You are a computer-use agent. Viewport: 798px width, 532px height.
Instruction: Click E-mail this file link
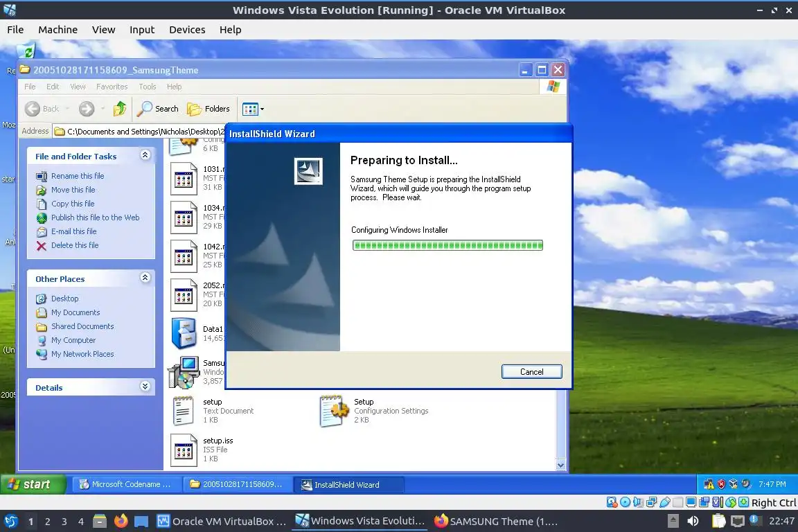(74, 231)
